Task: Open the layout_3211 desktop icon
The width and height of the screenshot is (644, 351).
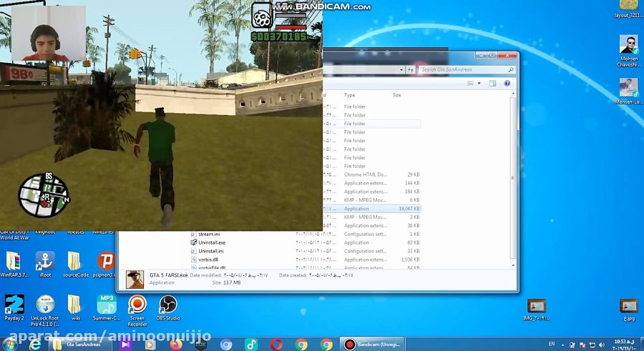Action: 628,9
